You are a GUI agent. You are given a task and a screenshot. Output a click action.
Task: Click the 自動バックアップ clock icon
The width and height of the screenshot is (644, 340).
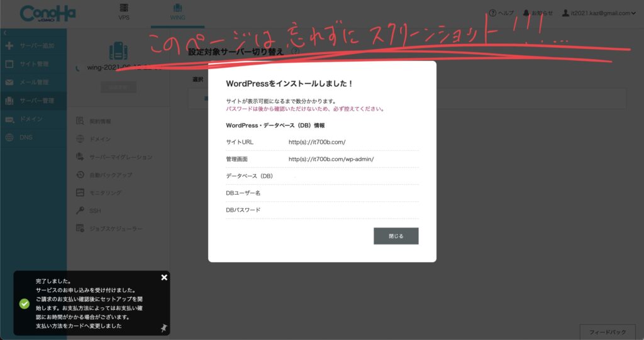point(80,175)
